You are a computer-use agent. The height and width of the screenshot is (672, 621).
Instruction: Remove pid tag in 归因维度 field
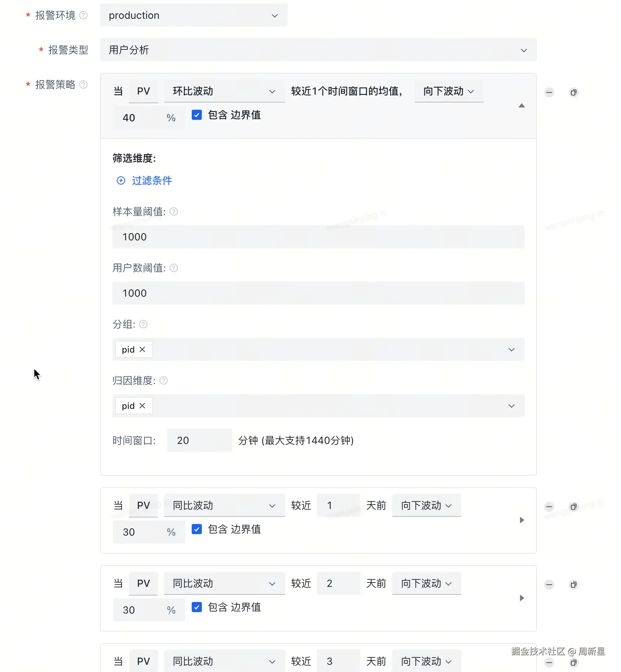click(x=142, y=406)
